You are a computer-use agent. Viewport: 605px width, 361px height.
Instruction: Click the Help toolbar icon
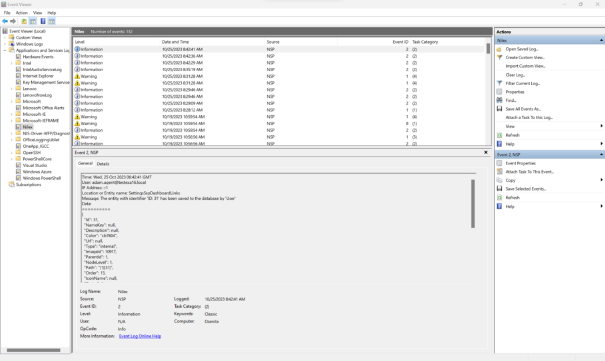tap(43, 21)
